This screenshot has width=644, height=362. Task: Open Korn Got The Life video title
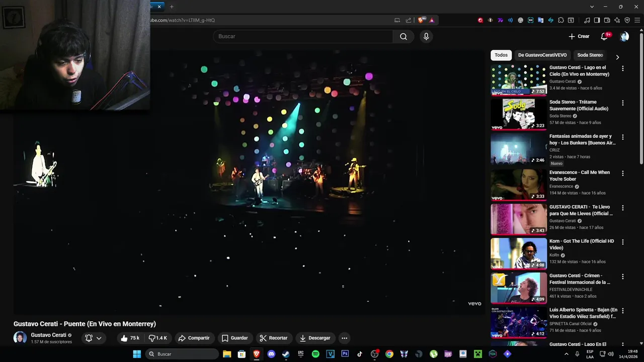(582, 244)
